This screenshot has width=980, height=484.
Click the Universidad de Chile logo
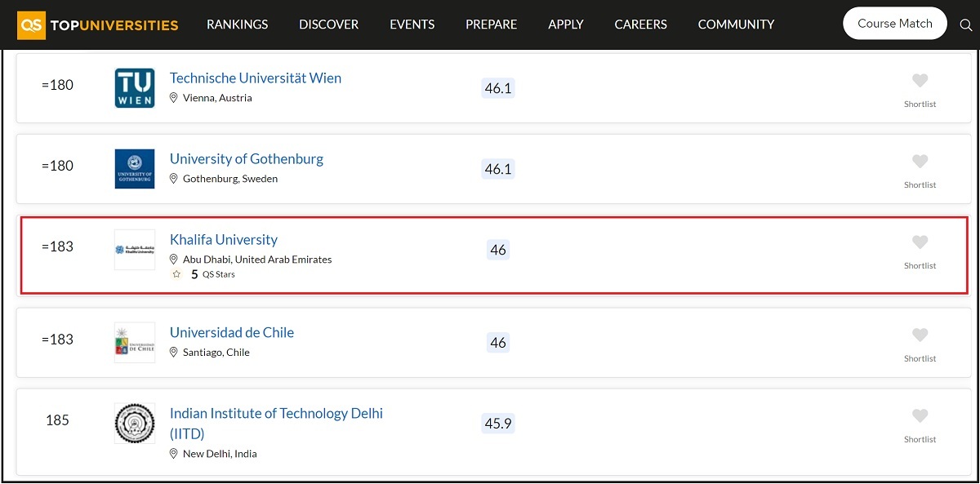coord(135,343)
